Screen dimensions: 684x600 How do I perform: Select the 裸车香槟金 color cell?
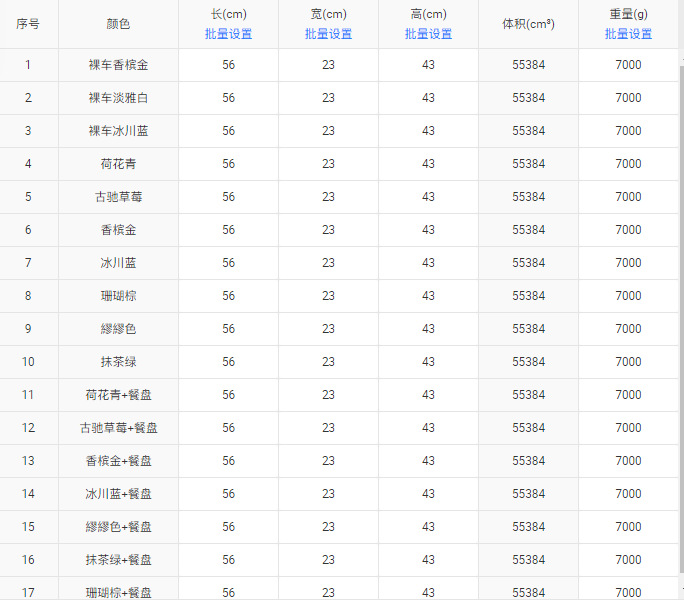coord(118,65)
